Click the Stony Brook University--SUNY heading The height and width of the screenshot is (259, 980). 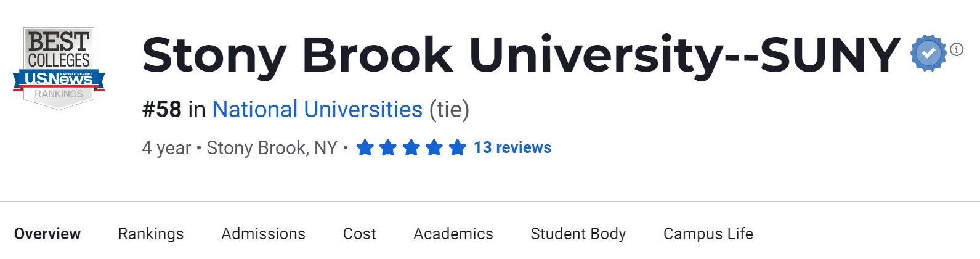point(521,55)
